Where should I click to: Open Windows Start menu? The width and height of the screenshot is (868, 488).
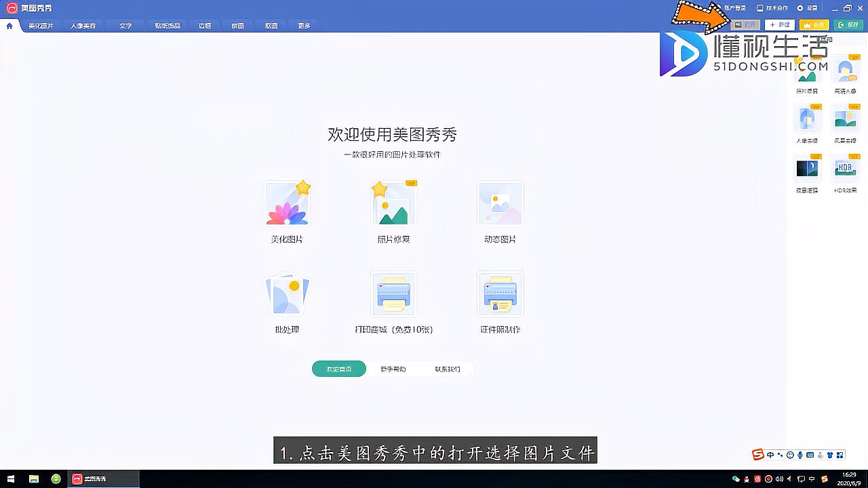coord(11,479)
